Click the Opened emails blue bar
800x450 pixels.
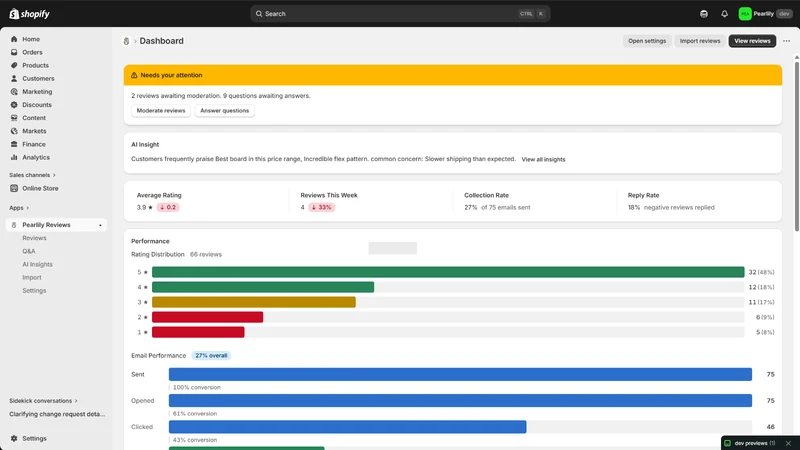[x=460, y=401]
